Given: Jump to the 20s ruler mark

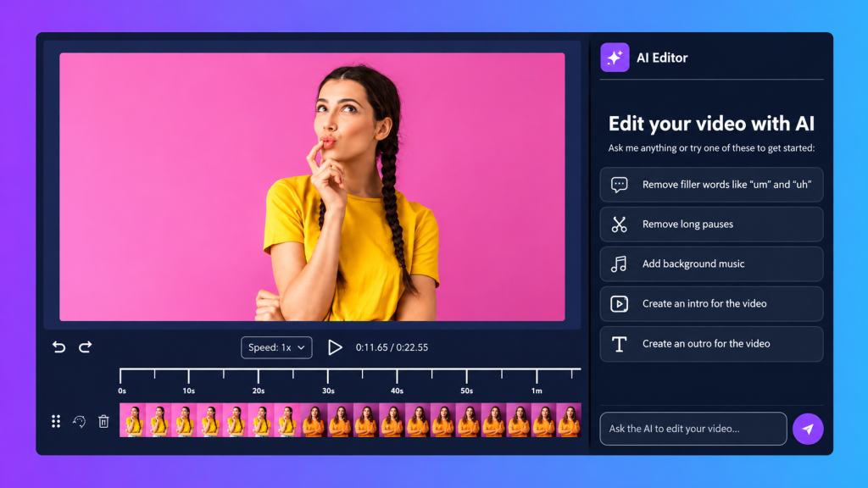Looking at the screenshot, I should [x=259, y=391].
